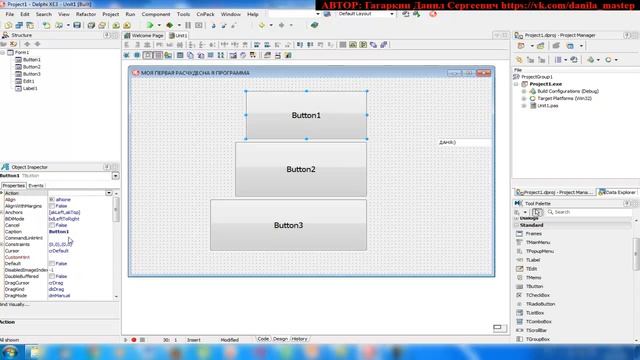Switch to the History tab at bottom

[x=299, y=339]
